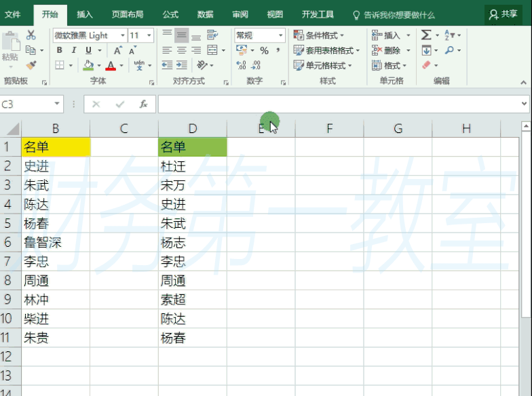The image size is (532, 396).
Task: Click the Clear eraser icon
Action: (x=426, y=65)
